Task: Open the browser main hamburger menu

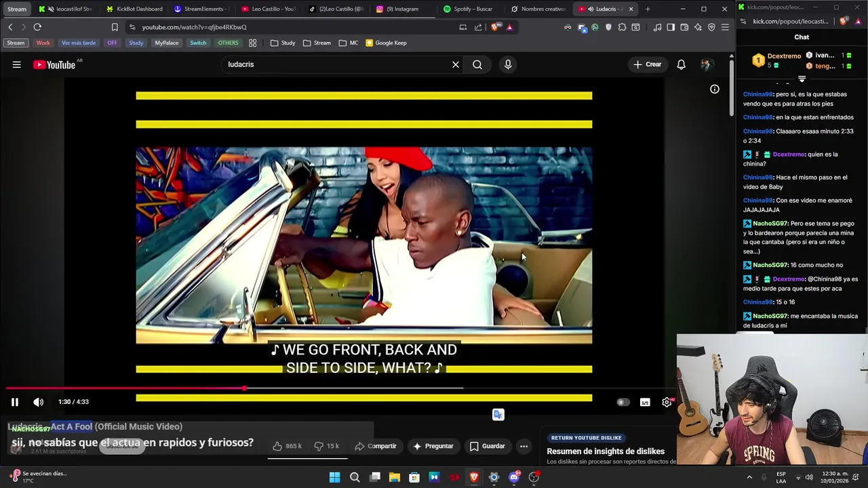Action: [725, 27]
